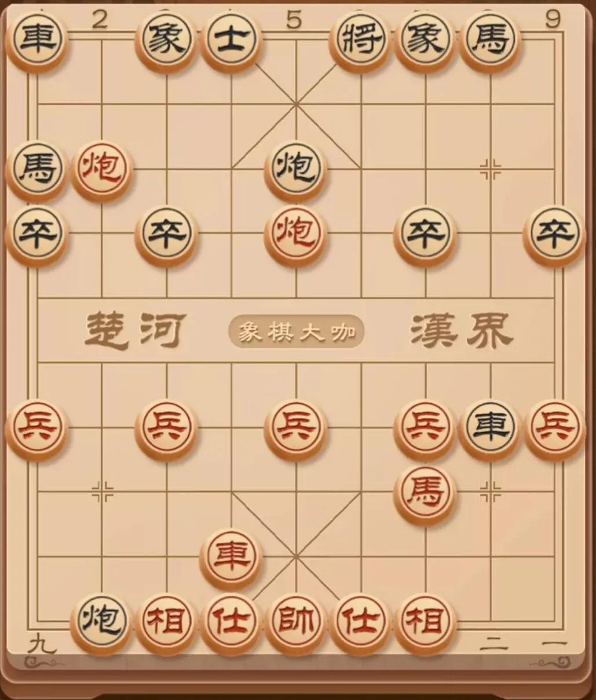Click the 象棋大咖 label on the river
Image resolution: width=596 pixels, height=700 pixels.
click(x=296, y=332)
